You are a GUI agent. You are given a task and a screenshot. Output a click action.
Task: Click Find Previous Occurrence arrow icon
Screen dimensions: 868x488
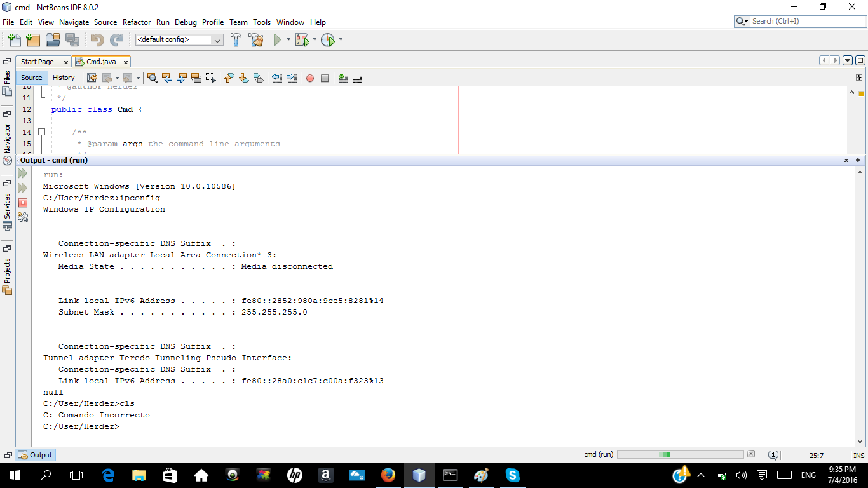point(167,78)
